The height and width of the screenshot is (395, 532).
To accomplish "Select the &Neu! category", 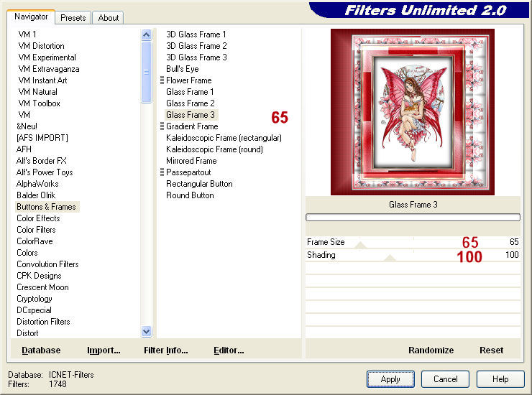I will click(27, 126).
